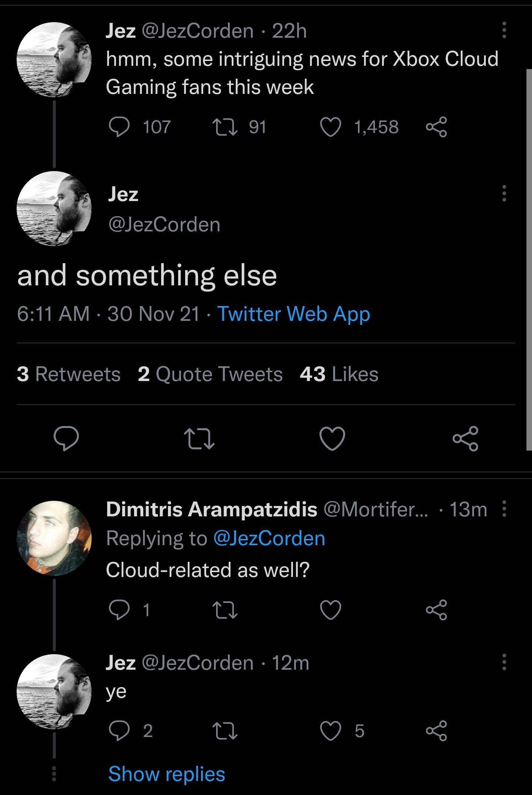
Task: Like the main 'and something else' tweet
Action: click(x=332, y=438)
